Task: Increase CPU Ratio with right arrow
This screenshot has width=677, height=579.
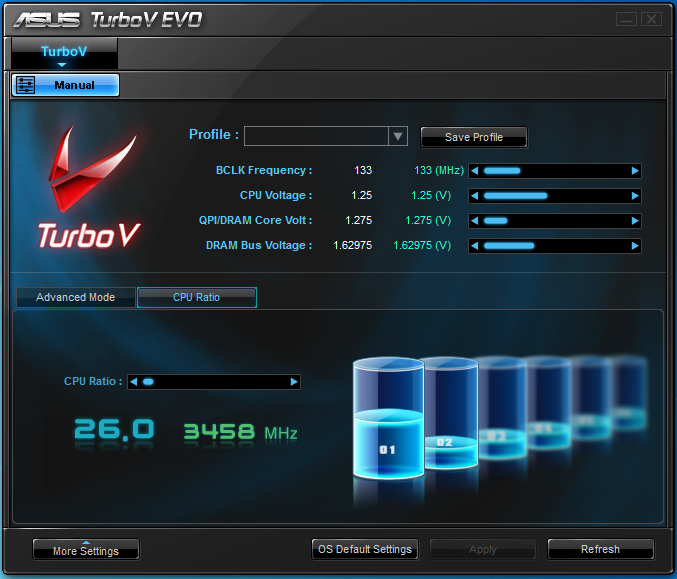Action: click(294, 382)
